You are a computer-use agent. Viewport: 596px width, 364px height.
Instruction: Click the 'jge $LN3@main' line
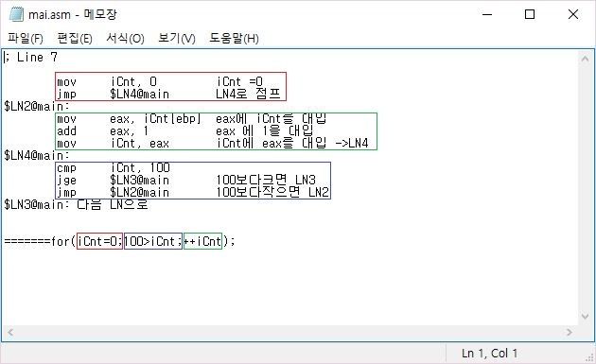113,180
